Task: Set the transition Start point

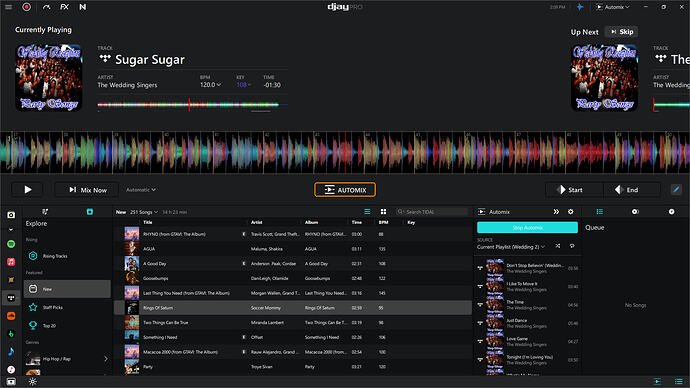Action: 574,190
